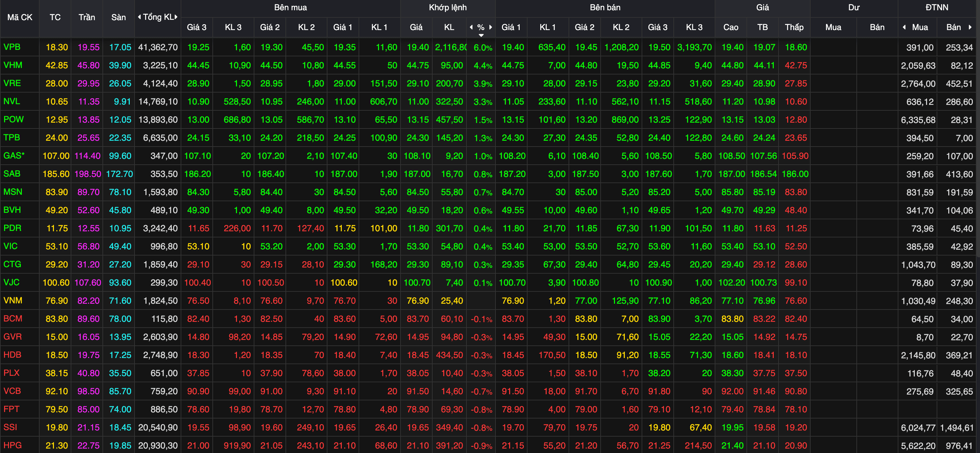Click SSI foreign sell value 1,494,61
980x453 pixels.
point(956,427)
